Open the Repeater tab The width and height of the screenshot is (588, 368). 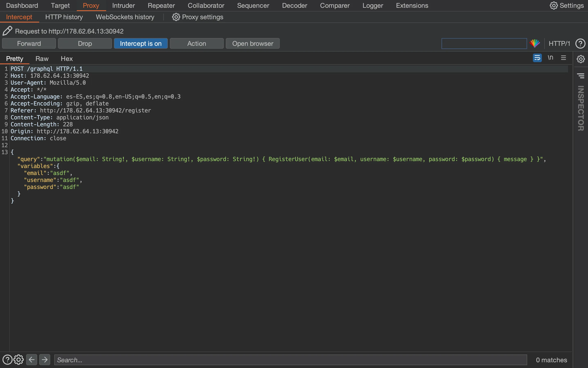(161, 5)
